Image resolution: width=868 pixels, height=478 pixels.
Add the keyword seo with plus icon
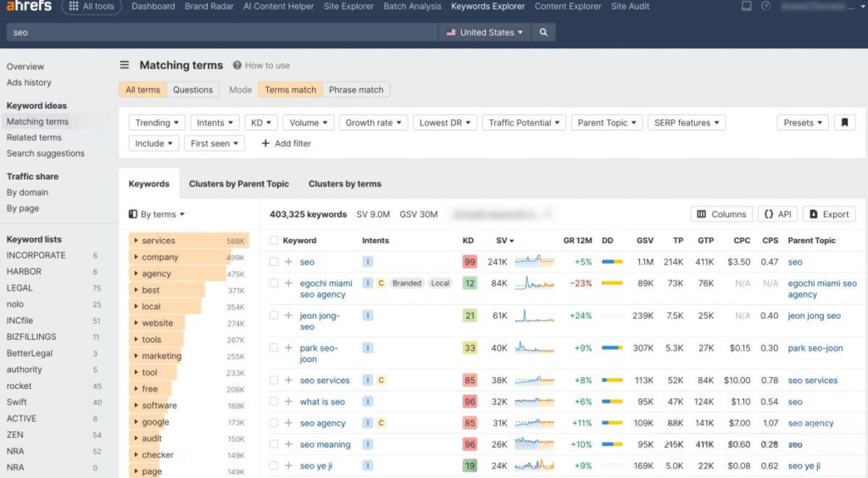tap(288, 262)
